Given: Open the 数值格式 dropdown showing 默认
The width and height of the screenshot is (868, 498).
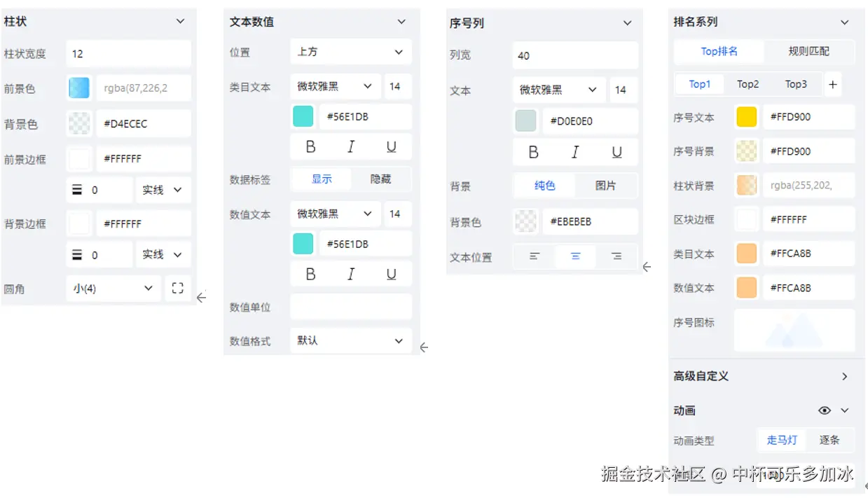Looking at the screenshot, I should [x=351, y=340].
